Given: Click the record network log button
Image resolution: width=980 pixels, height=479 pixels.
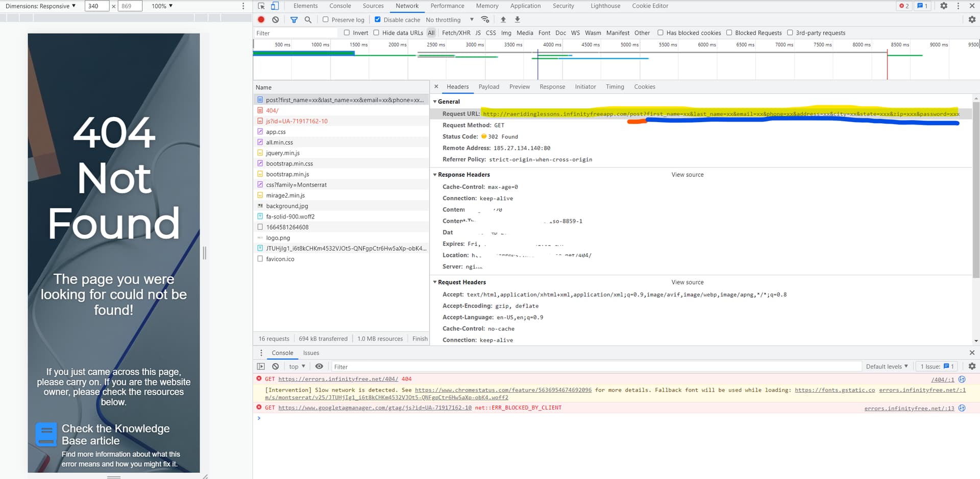Looking at the screenshot, I should pyautogui.click(x=261, y=19).
